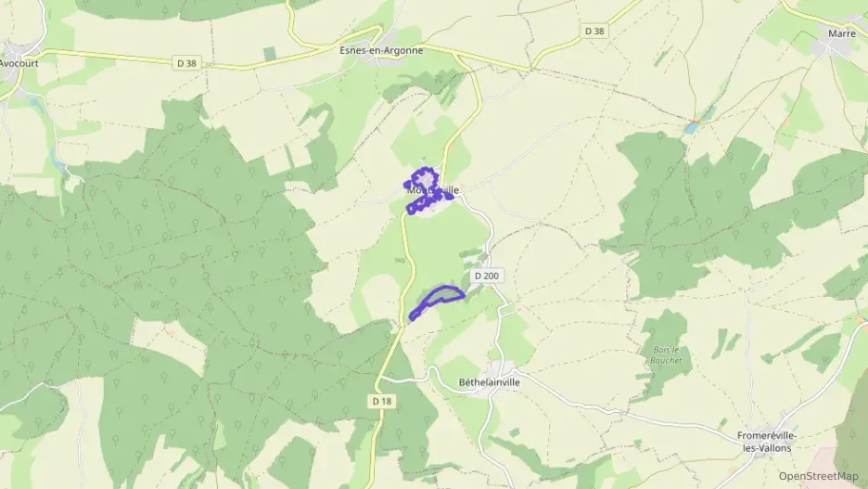Click the Esnes-en-Argonne town label
This screenshot has width=868, height=489.
(x=381, y=50)
